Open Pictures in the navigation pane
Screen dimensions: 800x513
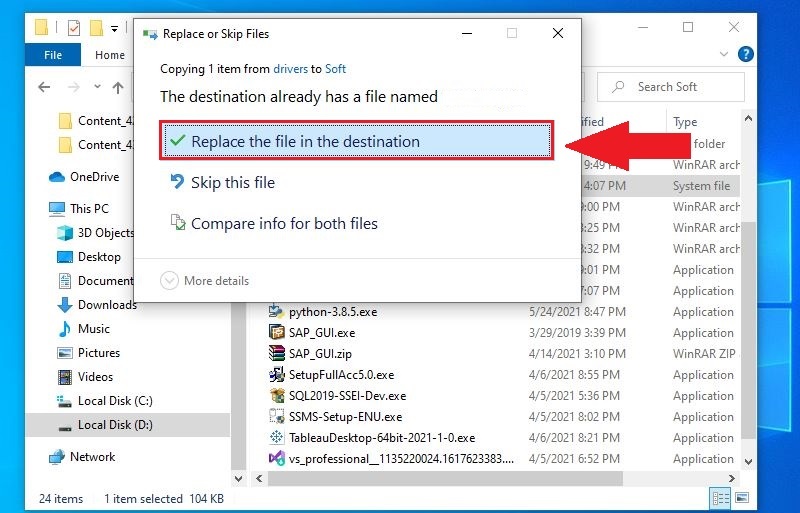tap(88, 353)
